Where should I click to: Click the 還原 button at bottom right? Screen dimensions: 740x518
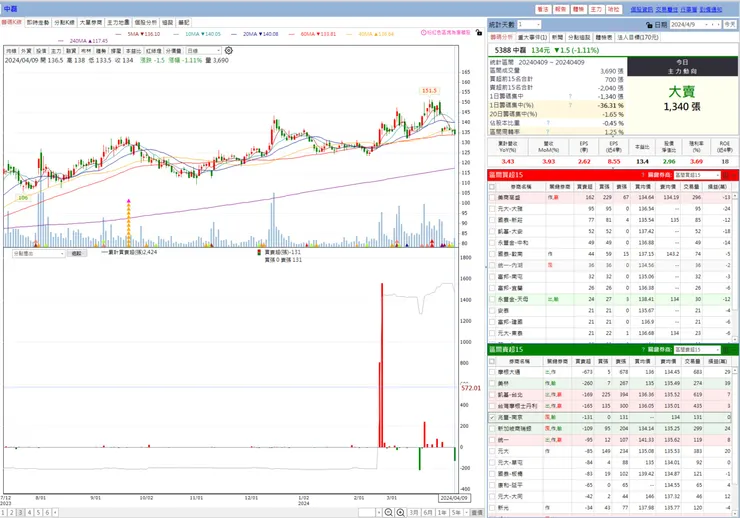[478, 512]
